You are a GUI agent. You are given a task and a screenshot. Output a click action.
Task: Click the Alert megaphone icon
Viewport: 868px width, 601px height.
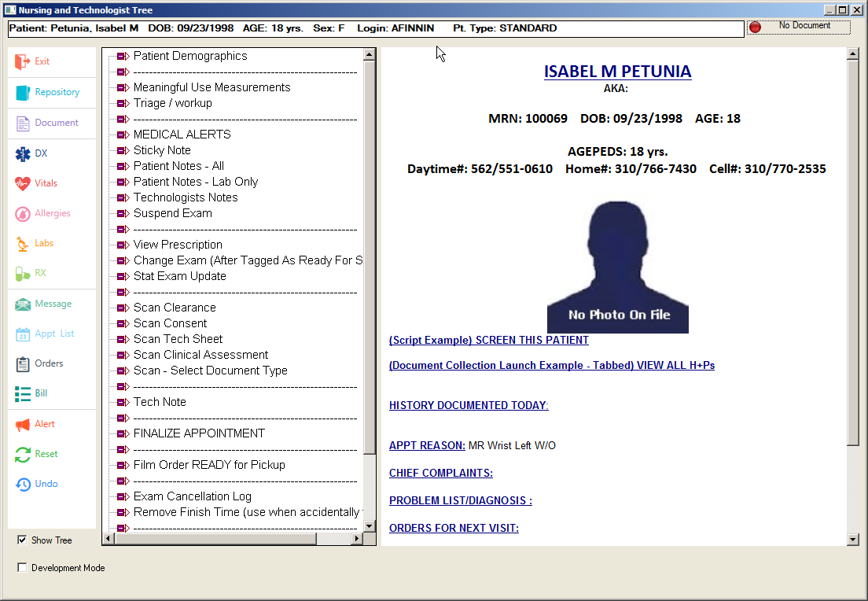tap(22, 424)
